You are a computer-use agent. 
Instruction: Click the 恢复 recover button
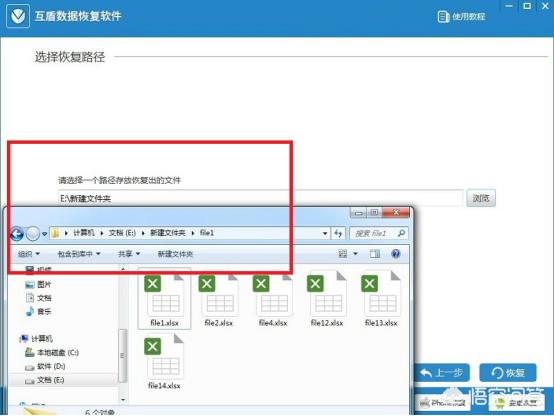(508, 373)
